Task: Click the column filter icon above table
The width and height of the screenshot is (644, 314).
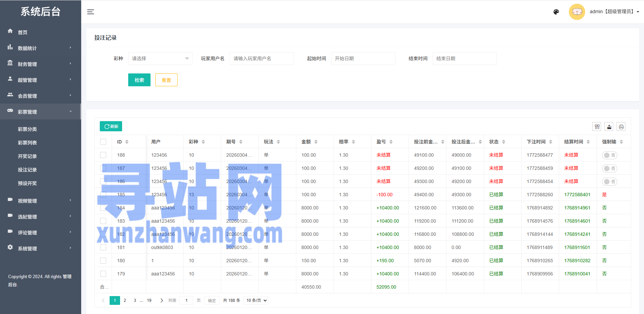Action: [x=597, y=127]
